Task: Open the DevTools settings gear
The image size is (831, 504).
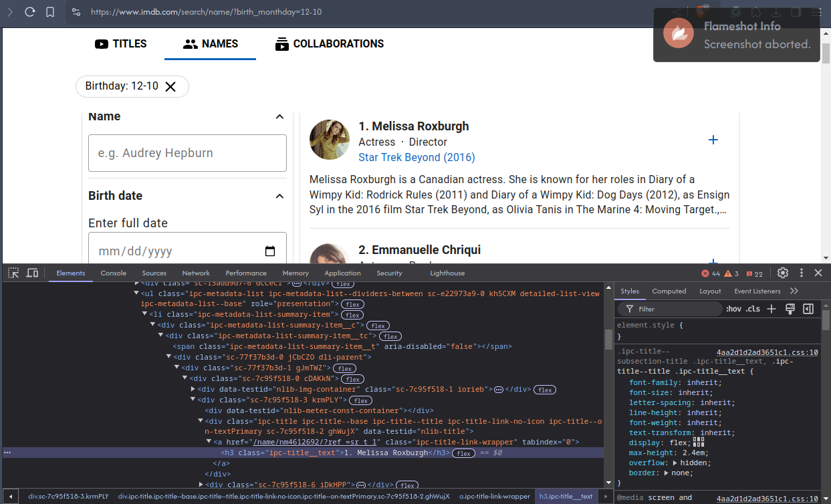Action: (x=782, y=273)
